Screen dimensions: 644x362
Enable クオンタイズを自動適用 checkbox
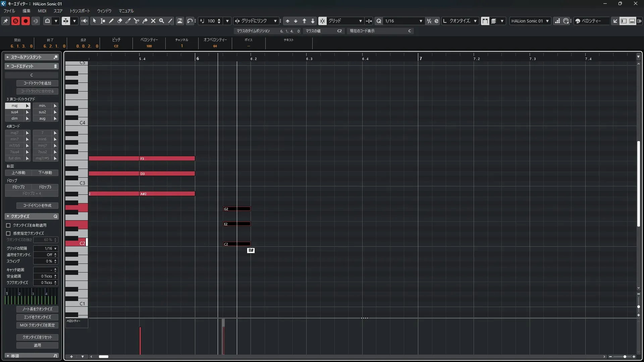[x=8, y=225]
